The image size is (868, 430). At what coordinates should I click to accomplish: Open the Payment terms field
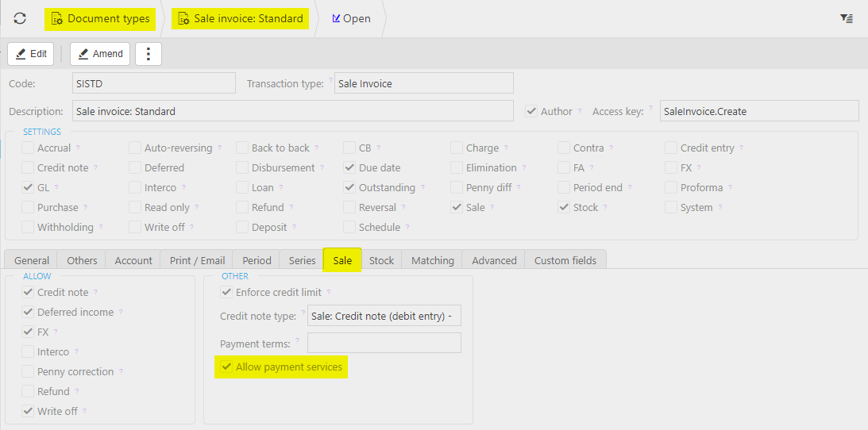pos(384,343)
